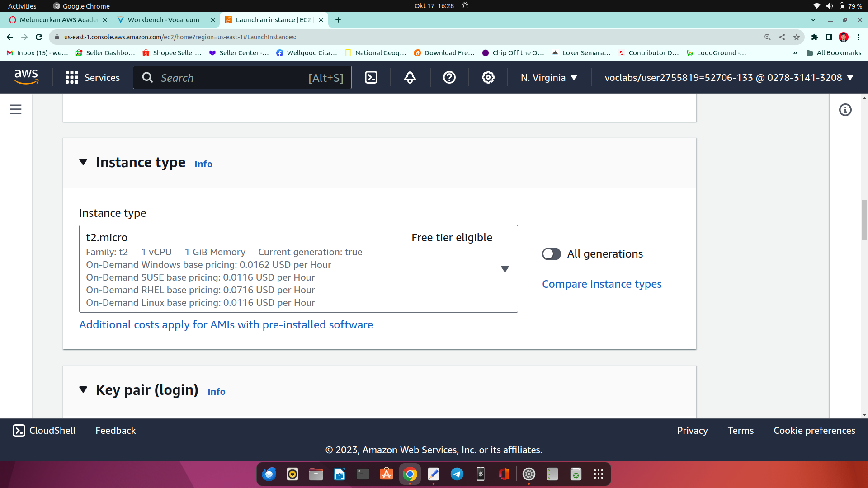Open the AWS support help icon
Image resolution: width=868 pixels, height=488 pixels.
pyautogui.click(x=449, y=77)
